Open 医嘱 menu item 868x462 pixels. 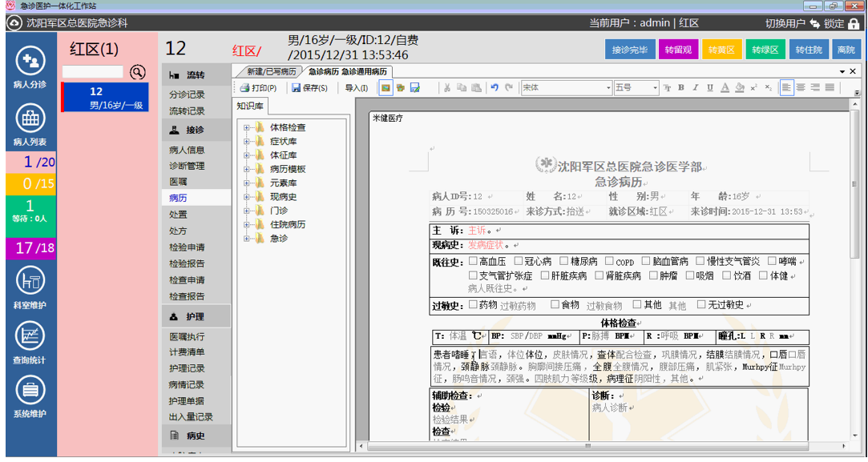[x=178, y=182]
